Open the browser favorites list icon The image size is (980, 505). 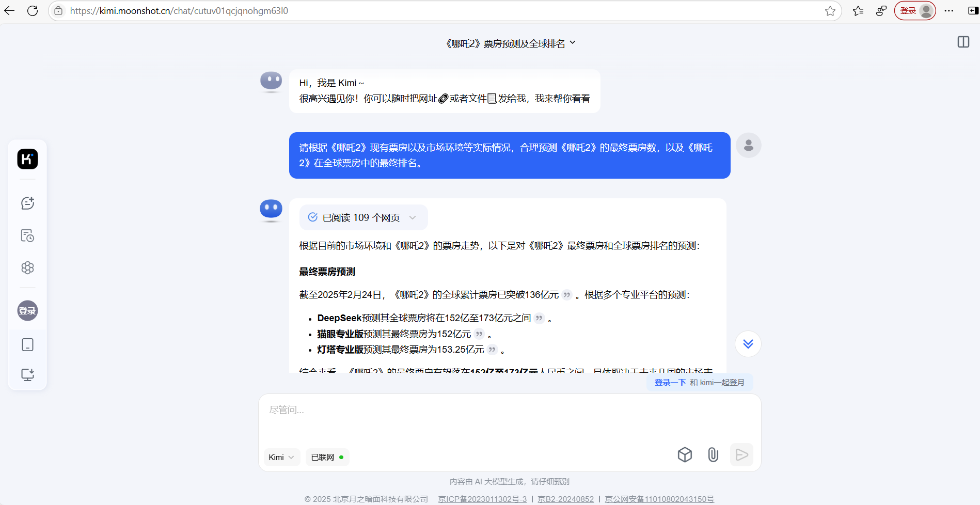coord(858,11)
